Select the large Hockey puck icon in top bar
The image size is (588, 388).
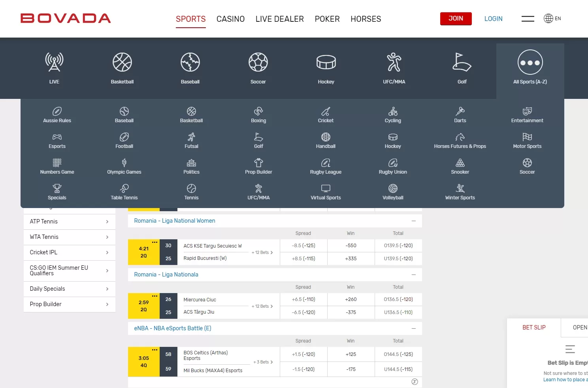pyautogui.click(x=326, y=62)
